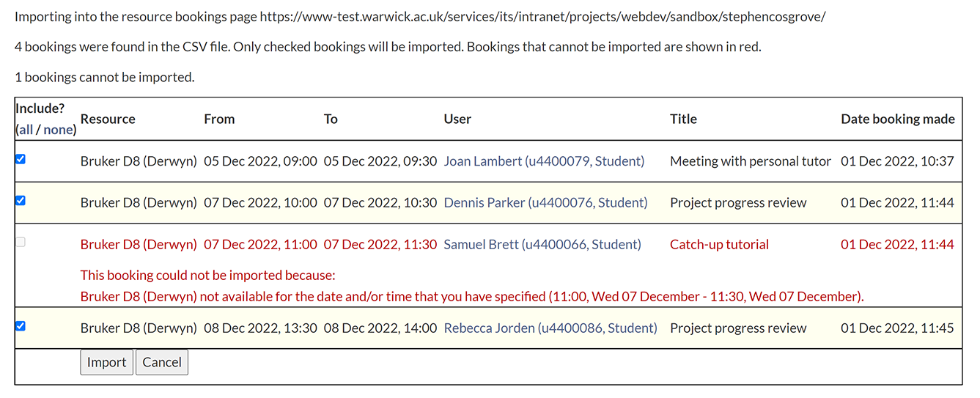Open the Dennis Parker user link
This screenshot has width=980, height=398.
click(x=545, y=202)
